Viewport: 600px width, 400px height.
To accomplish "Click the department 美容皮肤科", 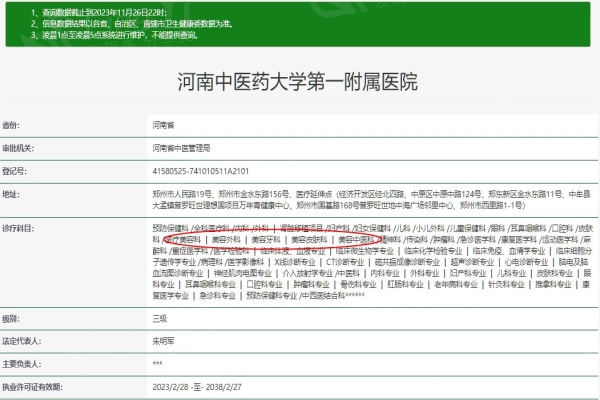I will (309, 240).
